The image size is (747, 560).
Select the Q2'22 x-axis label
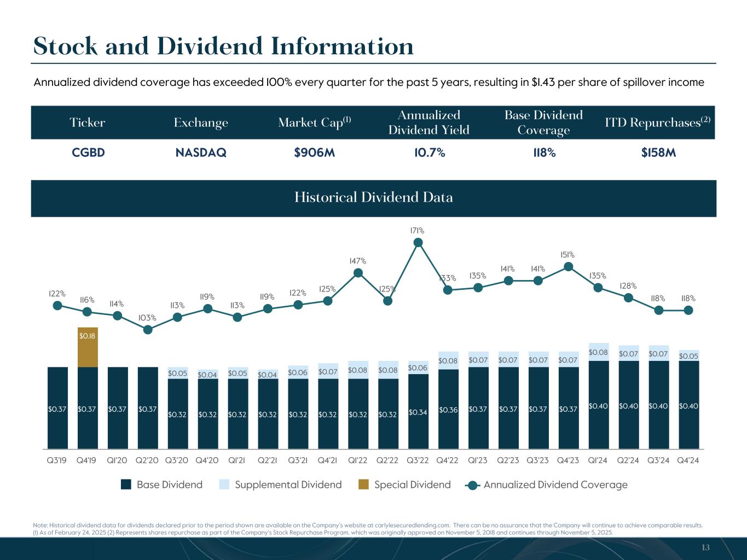click(x=388, y=460)
